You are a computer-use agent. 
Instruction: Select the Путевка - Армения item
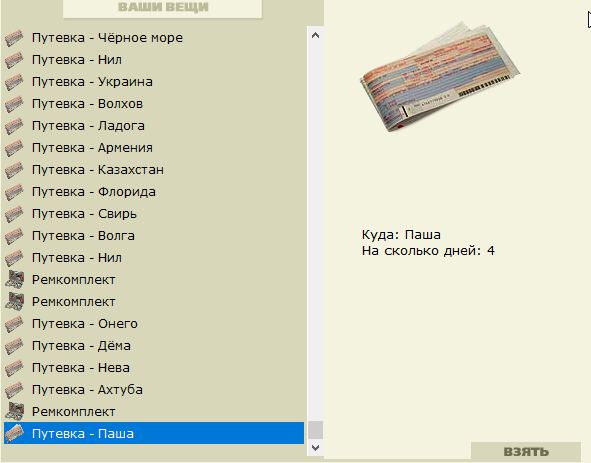(x=154, y=148)
